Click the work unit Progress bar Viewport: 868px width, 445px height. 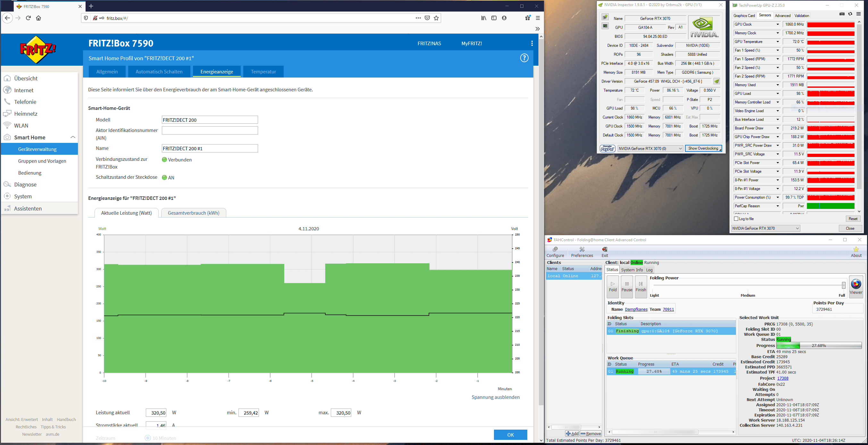pyautogui.click(x=819, y=345)
